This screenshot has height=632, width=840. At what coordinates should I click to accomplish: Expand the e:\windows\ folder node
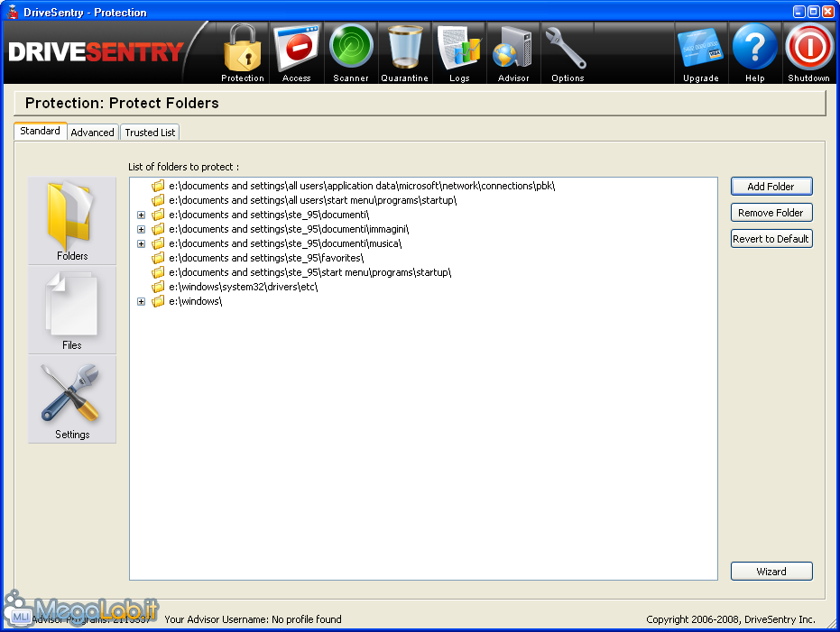pyautogui.click(x=141, y=302)
